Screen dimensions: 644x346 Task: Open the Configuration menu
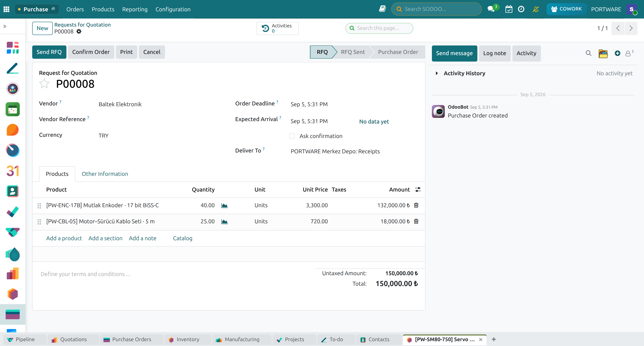pyautogui.click(x=173, y=9)
